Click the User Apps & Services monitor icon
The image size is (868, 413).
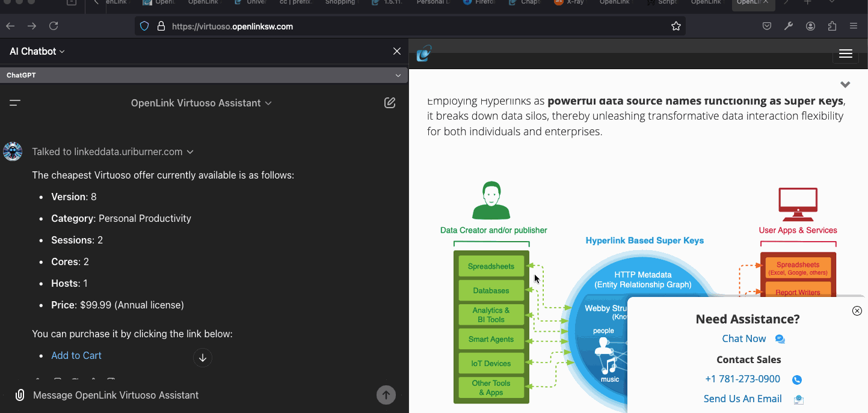click(798, 204)
